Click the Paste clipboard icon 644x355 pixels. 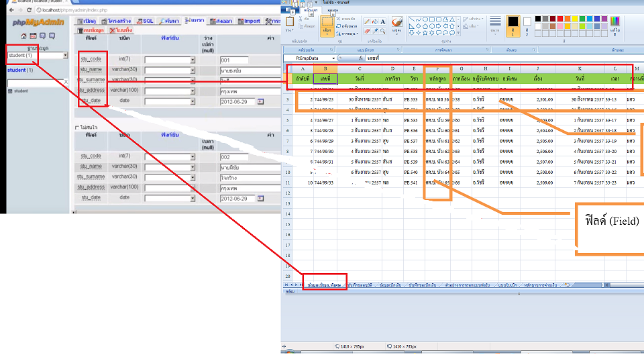click(290, 21)
